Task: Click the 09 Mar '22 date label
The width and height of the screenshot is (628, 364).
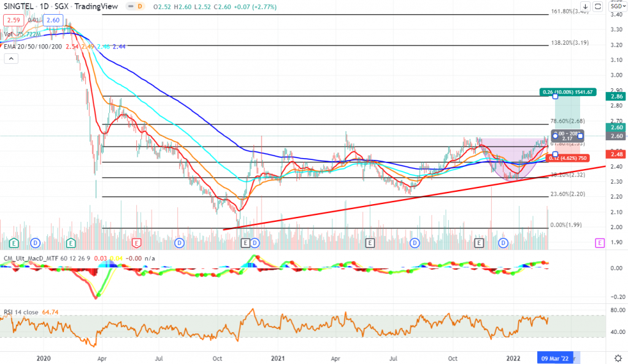Action: tap(555, 358)
